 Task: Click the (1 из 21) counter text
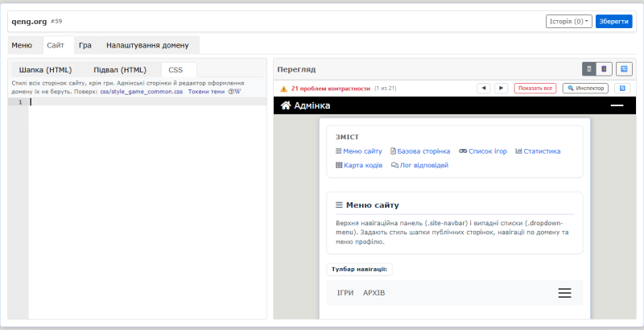tap(386, 89)
